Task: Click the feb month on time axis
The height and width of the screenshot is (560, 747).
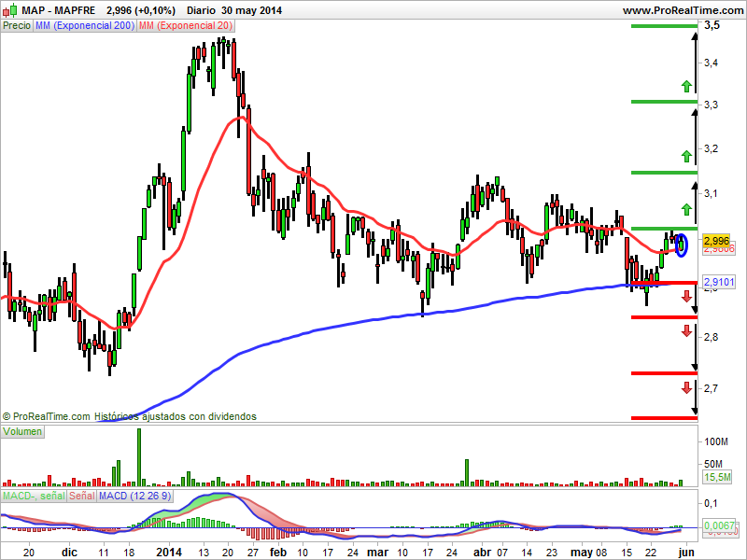Action: [277, 553]
